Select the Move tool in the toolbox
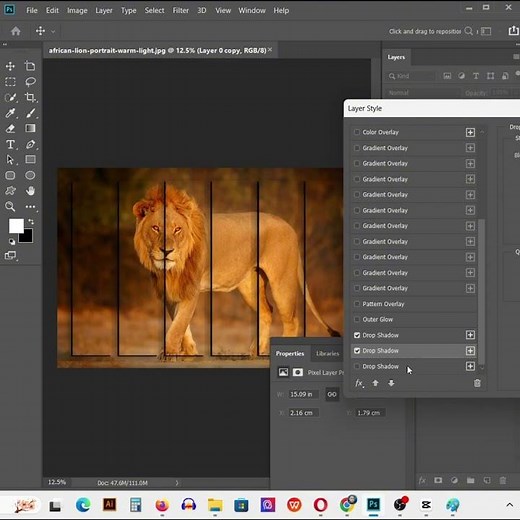 tap(10, 66)
